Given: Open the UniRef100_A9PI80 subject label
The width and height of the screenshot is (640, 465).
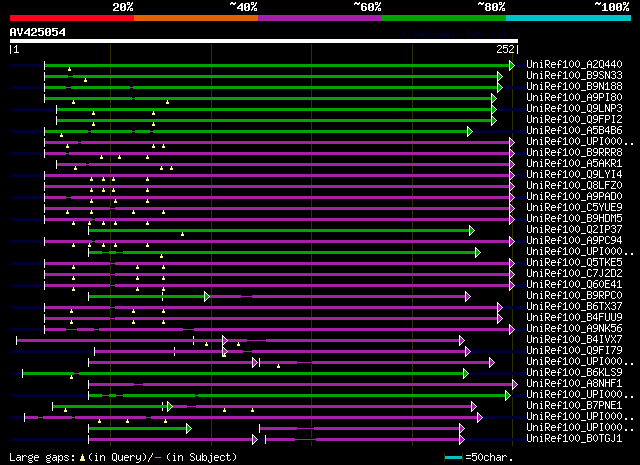Looking at the screenshot, I should [574, 97].
